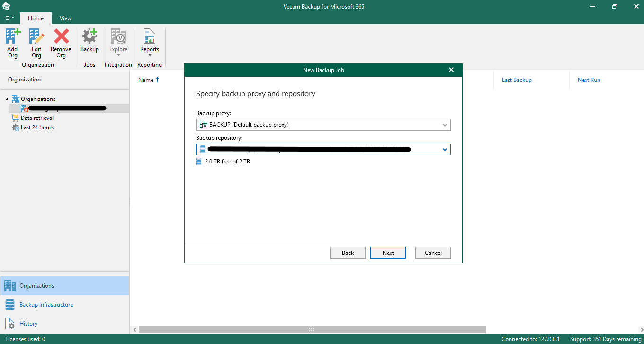Screen dimensions: 644x344
Task: Open the Backup Infrastructure pane
Action: (46, 305)
